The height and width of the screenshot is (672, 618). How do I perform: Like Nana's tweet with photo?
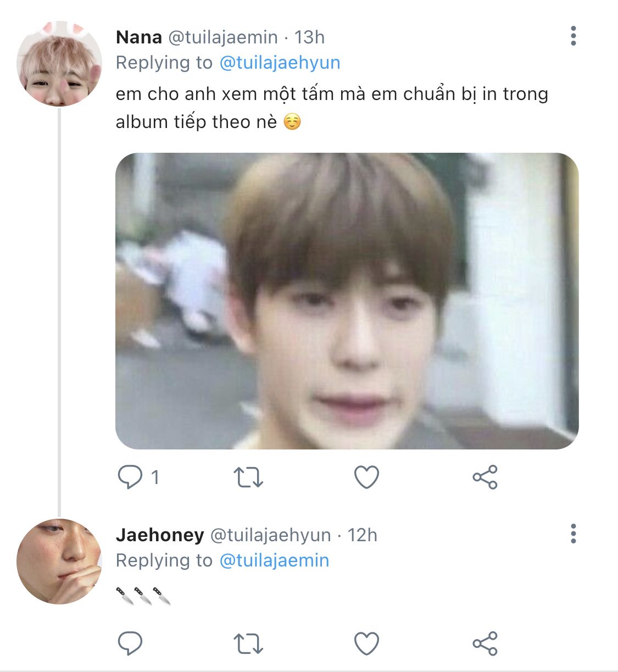pos(366,477)
